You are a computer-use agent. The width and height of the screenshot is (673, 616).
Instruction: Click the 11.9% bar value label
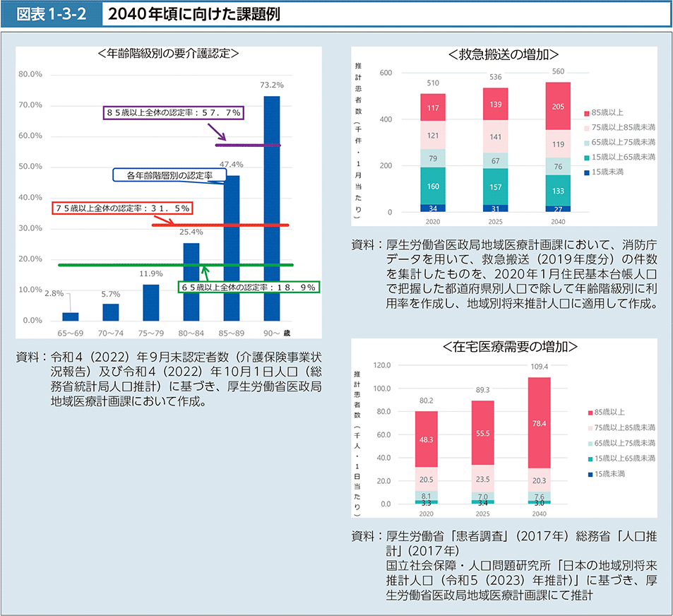151,273
